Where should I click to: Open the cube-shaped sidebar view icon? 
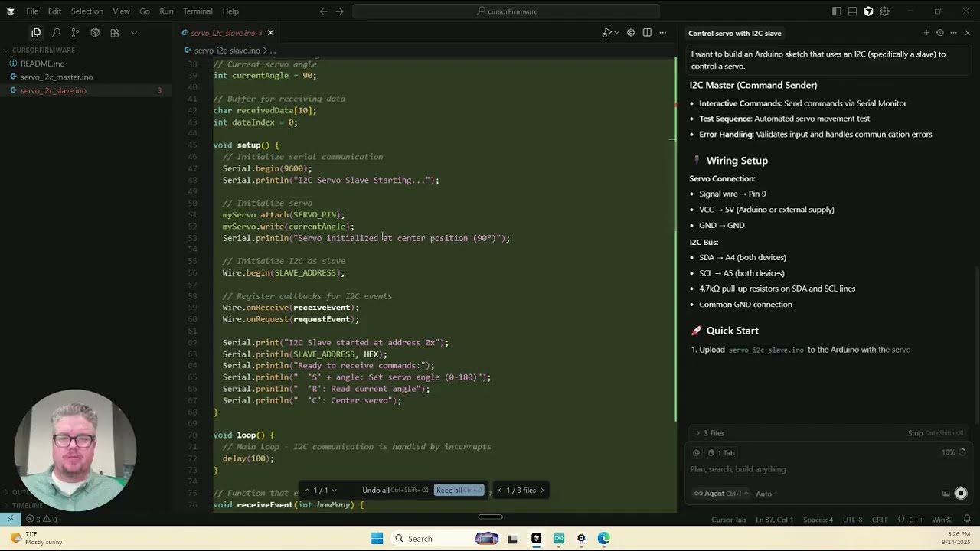click(x=95, y=33)
